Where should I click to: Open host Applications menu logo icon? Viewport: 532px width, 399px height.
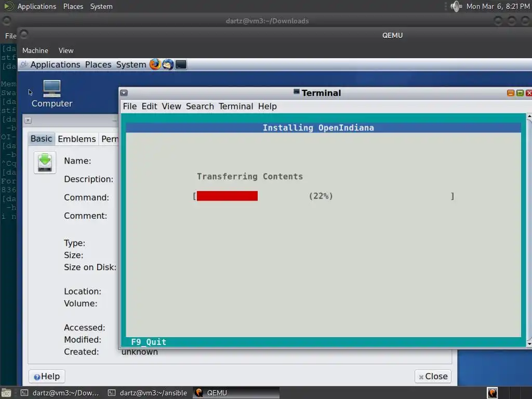pyautogui.click(x=8, y=6)
